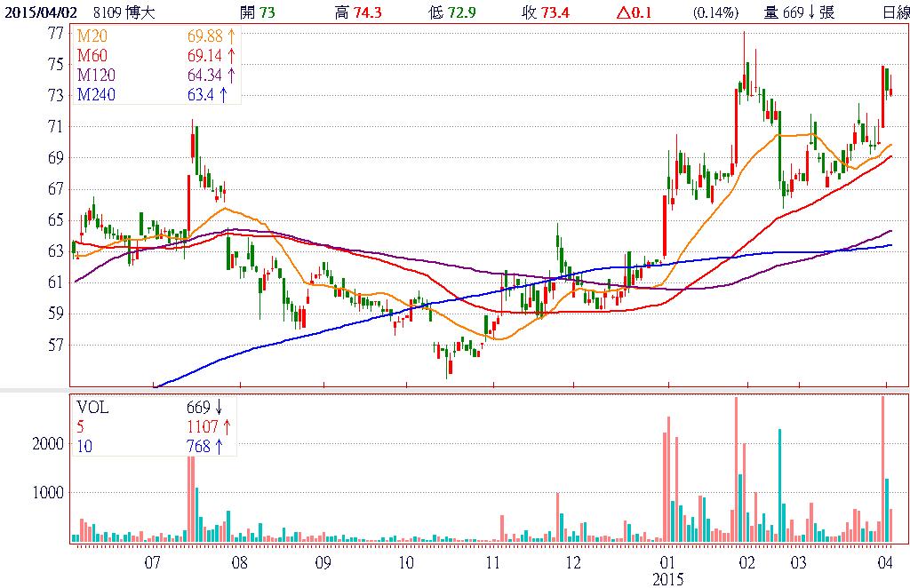The width and height of the screenshot is (910, 588).
Task: Click the up arrow beside M240 value 63.4
Action: [223, 93]
